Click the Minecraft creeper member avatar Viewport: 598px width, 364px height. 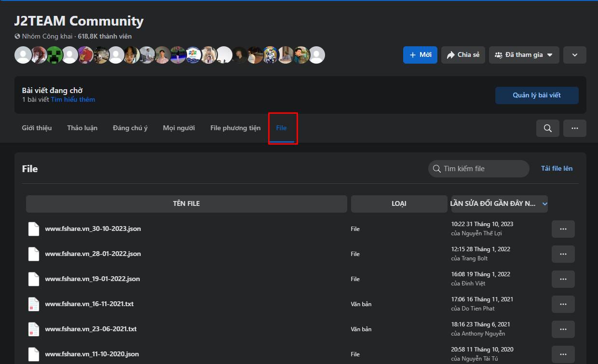54,55
